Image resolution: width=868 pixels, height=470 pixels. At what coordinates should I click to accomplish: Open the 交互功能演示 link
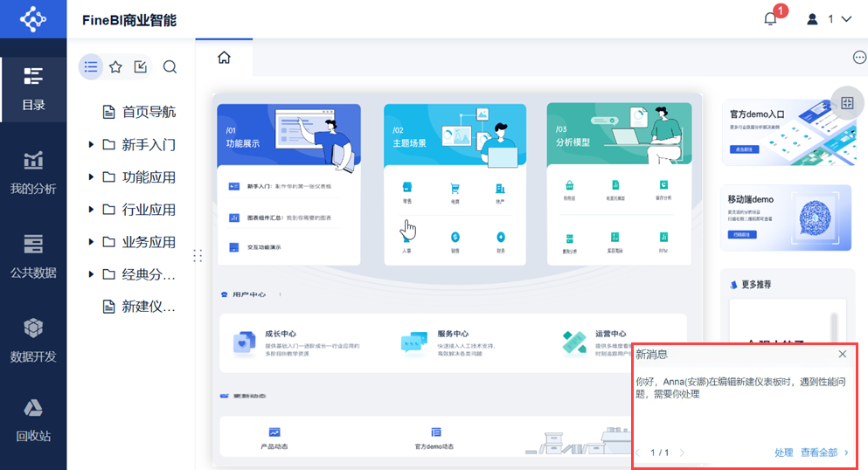255,247
